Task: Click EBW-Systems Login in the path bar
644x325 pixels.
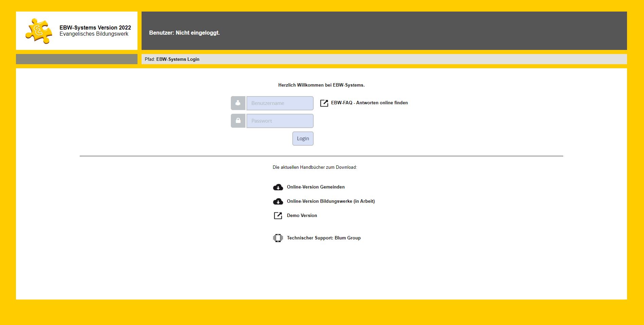Action: (x=178, y=59)
